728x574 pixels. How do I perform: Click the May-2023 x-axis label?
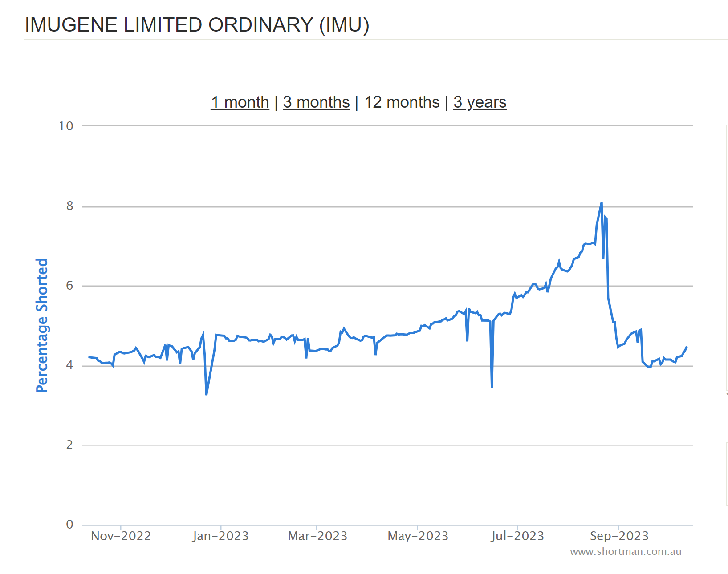[x=418, y=536]
